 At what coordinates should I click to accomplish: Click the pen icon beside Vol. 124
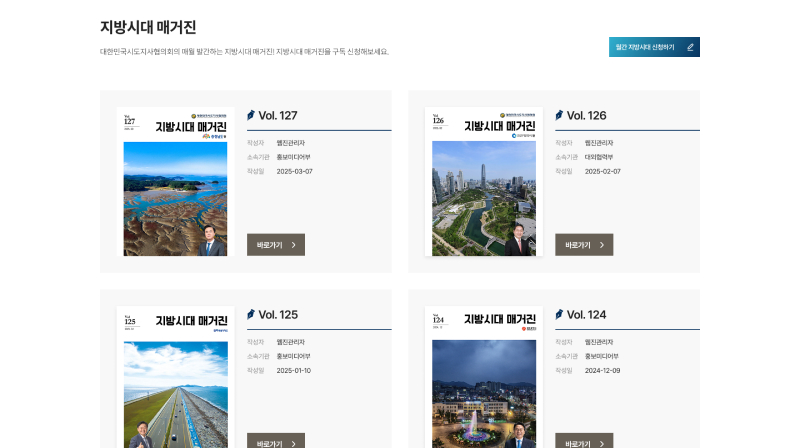[x=559, y=314]
